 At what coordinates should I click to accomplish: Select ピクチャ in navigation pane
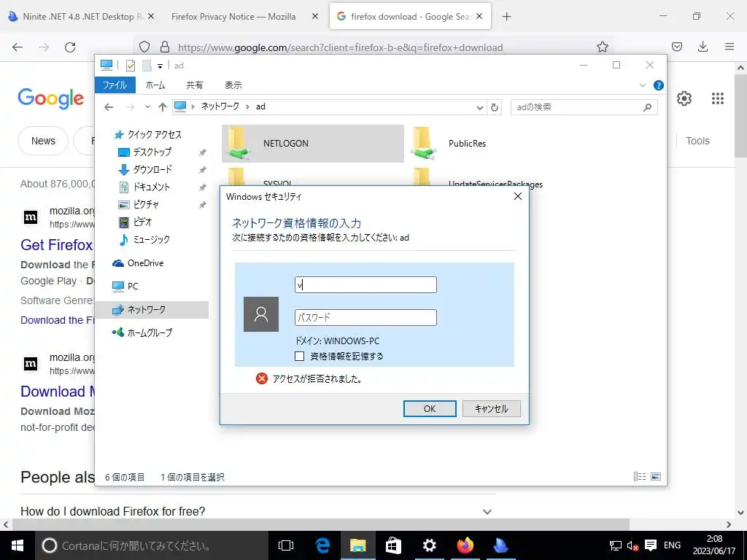coord(145,205)
